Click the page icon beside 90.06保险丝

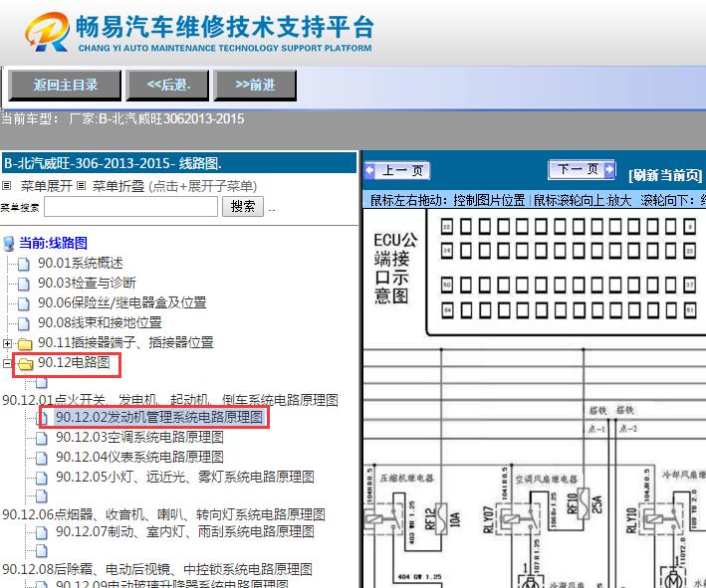tap(24, 303)
